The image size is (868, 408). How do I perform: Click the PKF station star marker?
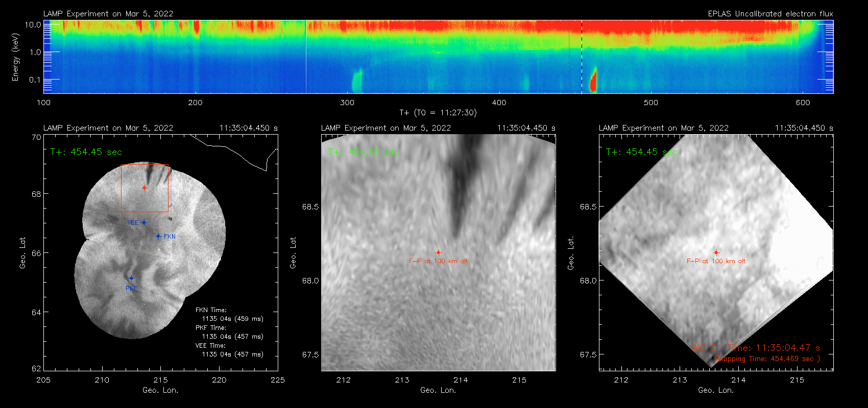tap(131, 278)
